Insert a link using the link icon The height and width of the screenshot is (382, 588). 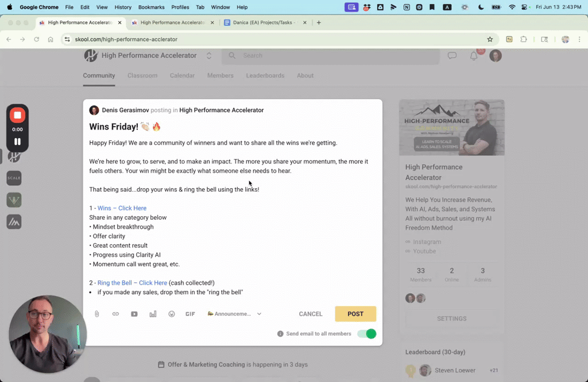tap(115, 314)
